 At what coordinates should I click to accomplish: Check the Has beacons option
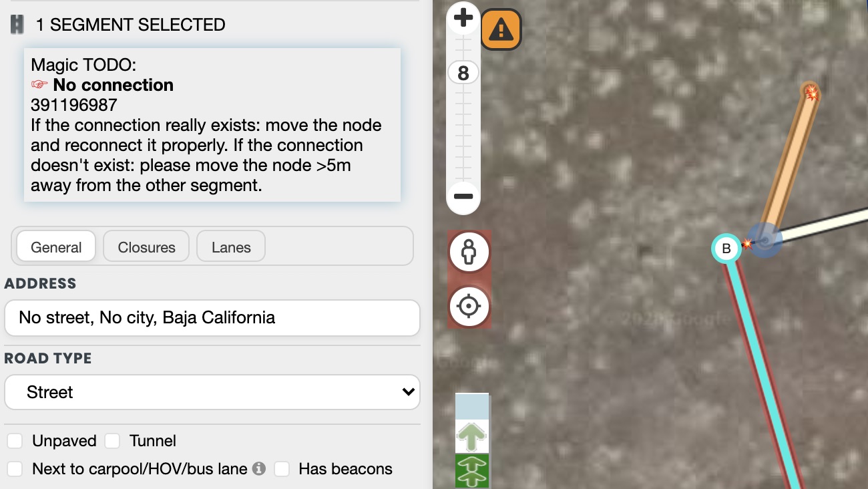click(282, 469)
